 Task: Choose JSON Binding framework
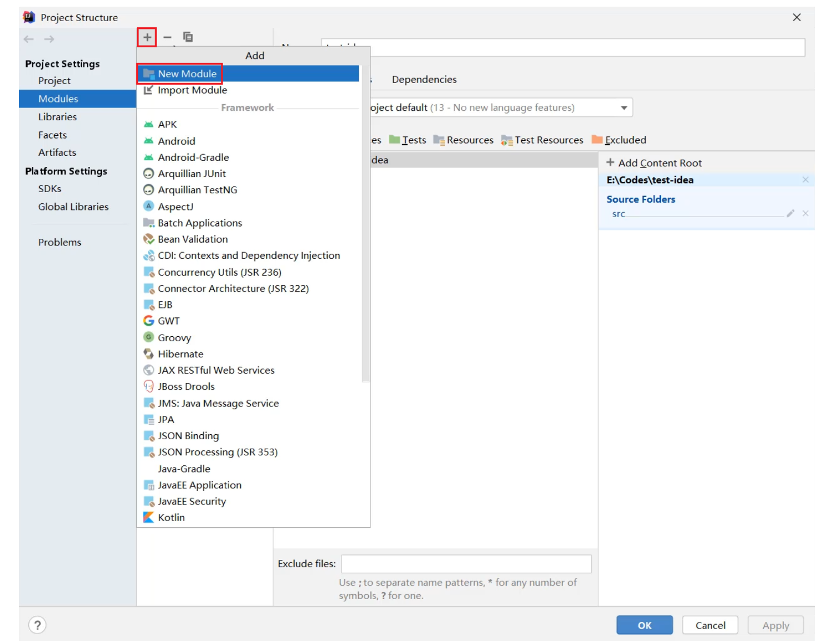[248, 436]
